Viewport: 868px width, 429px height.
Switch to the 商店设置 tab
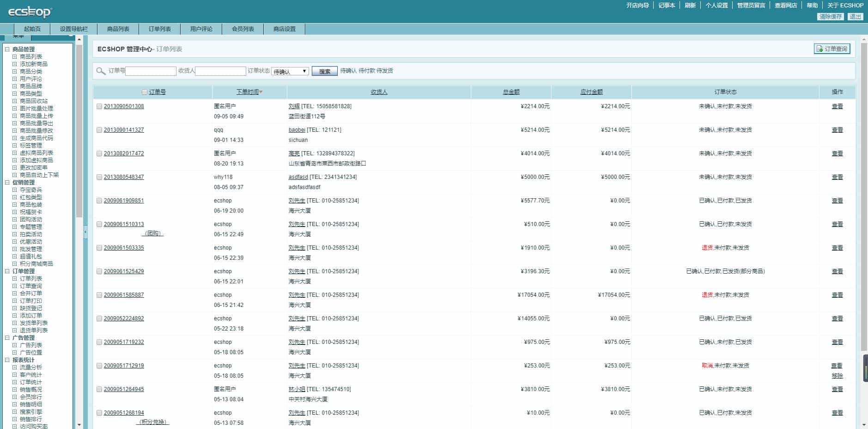click(x=285, y=29)
